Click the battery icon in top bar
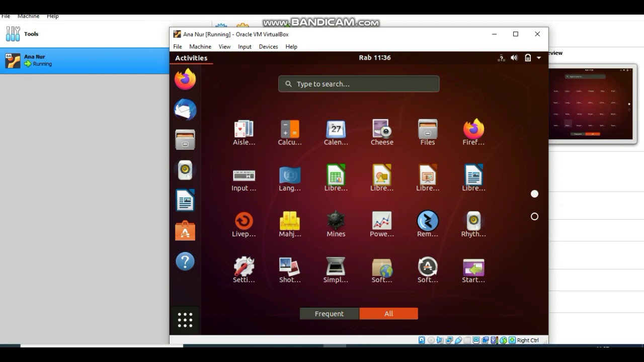644x362 pixels. click(528, 58)
